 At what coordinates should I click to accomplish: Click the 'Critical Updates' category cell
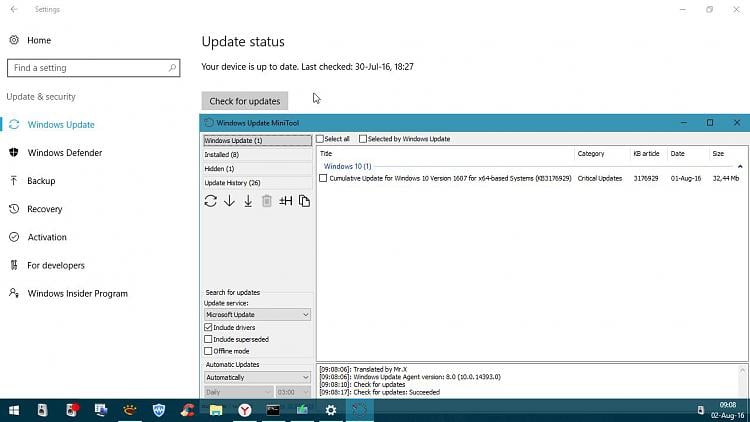(x=600, y=178)
